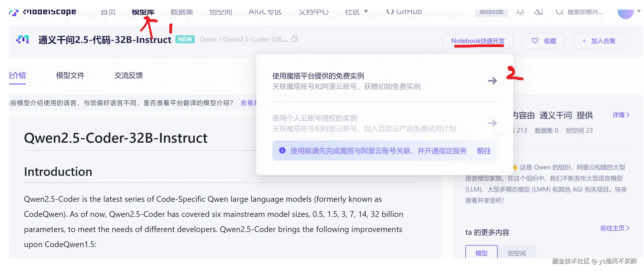Open the avatar dropdown arrow
This screenshot has width=644, height=272.
click(x=639, y=11)
